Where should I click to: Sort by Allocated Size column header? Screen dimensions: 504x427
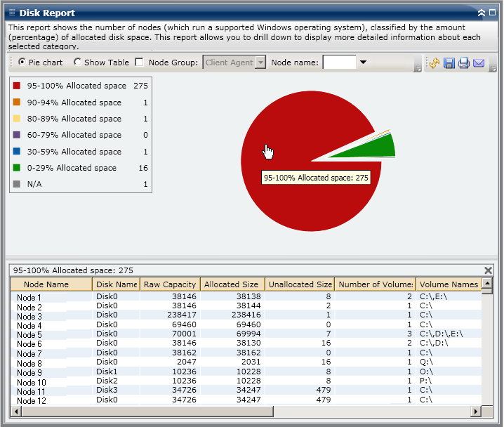point(232,284)
